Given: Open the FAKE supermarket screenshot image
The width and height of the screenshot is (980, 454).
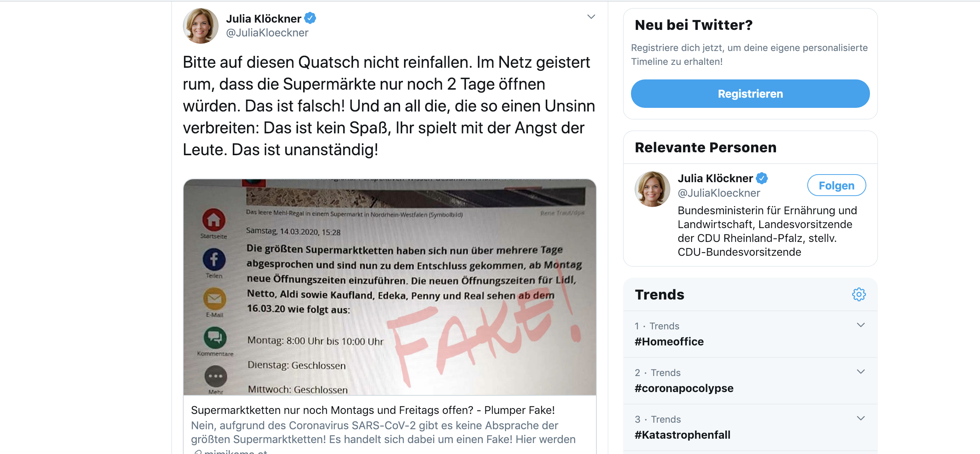Looking at the screenshot, I should (x=389, y=287).
